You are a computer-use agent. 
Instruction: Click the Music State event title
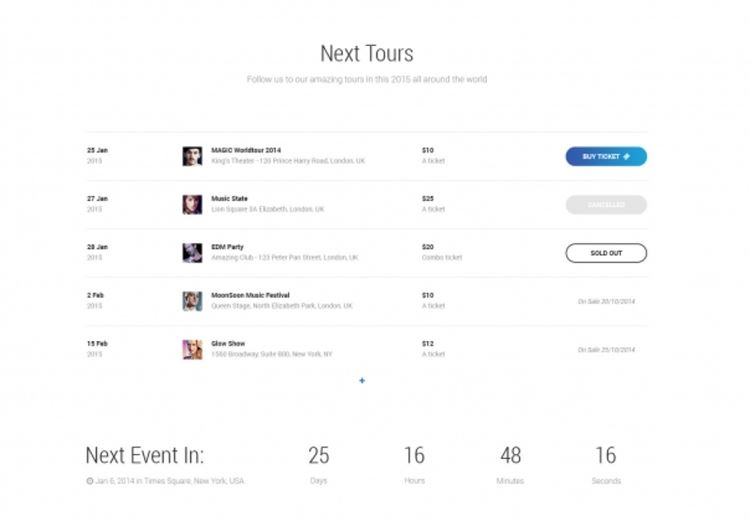(229, 198)
